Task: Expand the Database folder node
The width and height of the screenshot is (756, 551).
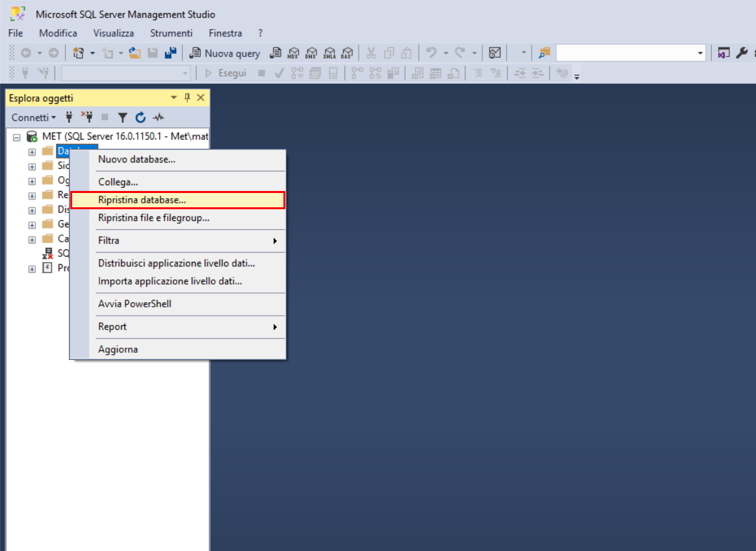Action: coord(32,152)
